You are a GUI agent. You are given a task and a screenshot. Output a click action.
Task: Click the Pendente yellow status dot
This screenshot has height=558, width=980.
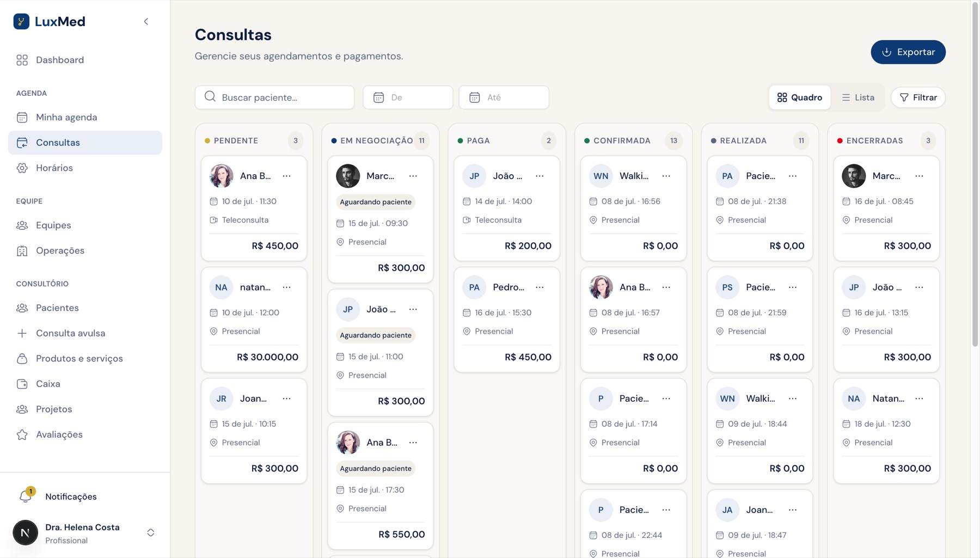tap(207, 140)
